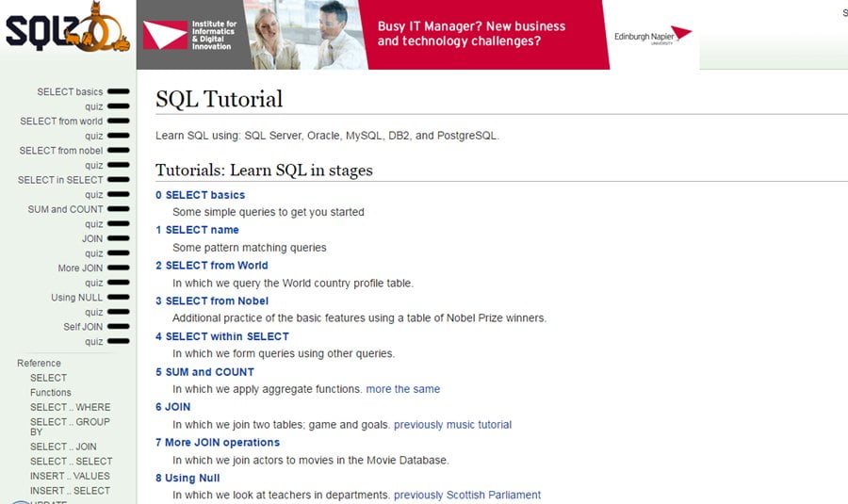Screen dimensions: 848x504
Task: Open SELECT .. WHERE reference
Action: point(71,407)
